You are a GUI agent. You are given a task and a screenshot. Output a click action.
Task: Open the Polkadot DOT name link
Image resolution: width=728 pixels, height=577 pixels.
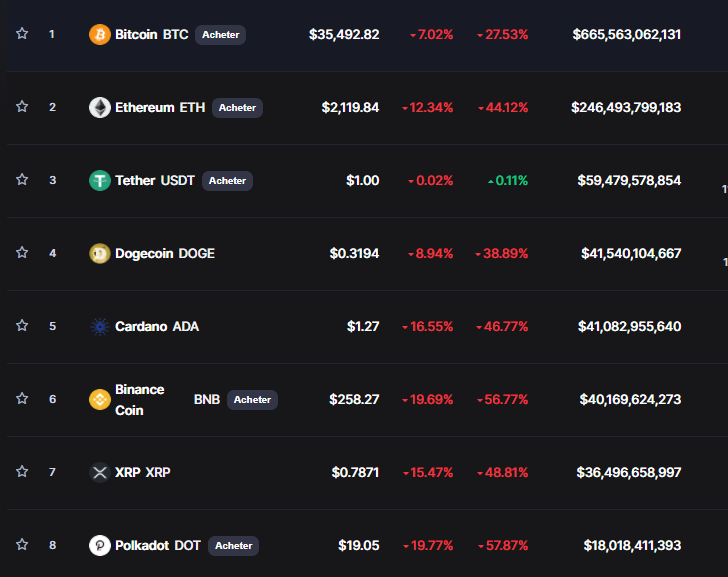(158, 545)
